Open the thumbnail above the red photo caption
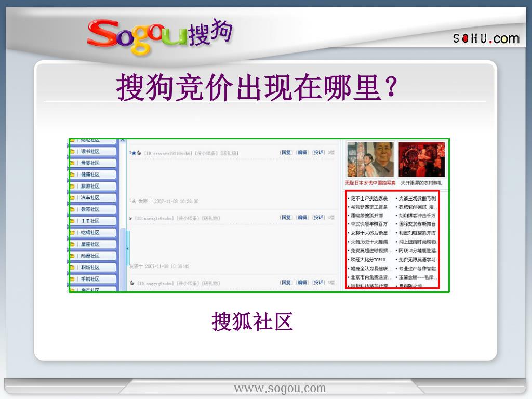This screenshot has width=532, height=399. click(x=370, y=159)
